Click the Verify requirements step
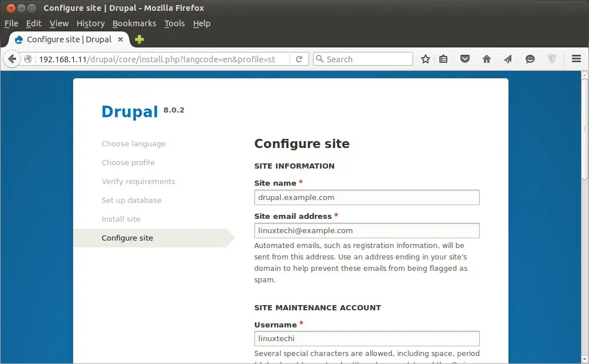The height and width of the screenshot is (364, 589). pyautogui.click(x=138, y=182)
